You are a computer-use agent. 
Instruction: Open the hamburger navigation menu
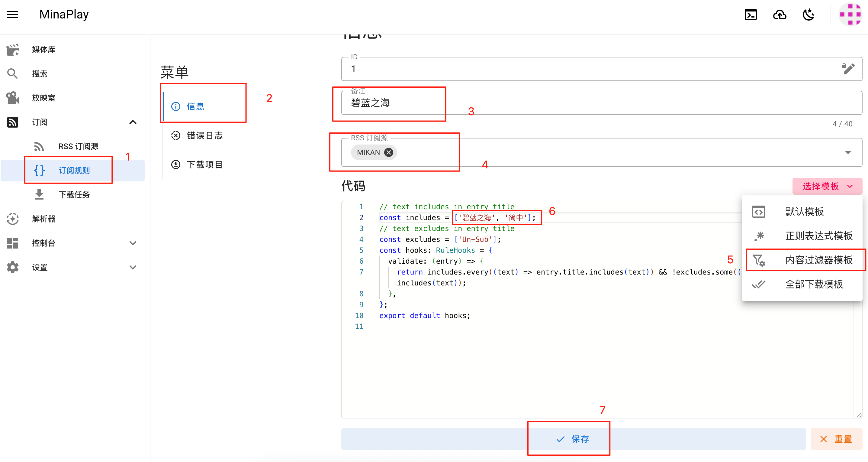tap(13, 15)
